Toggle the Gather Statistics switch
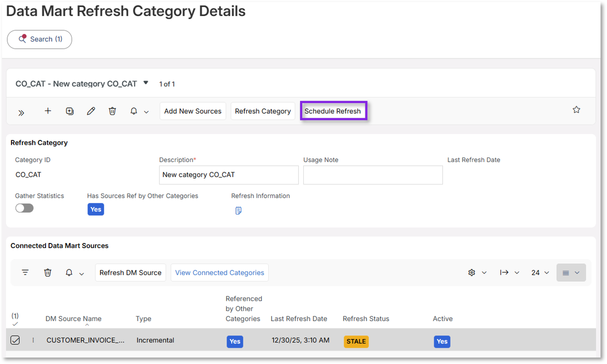The height and width of the screenshot is (364, 607). [x=24, y=208]
